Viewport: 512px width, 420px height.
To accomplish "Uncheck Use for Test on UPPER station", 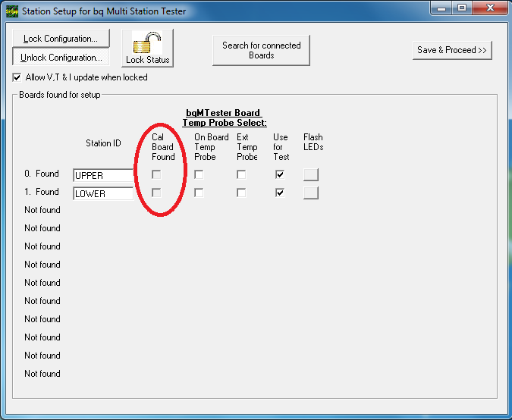I will (280, 174).
